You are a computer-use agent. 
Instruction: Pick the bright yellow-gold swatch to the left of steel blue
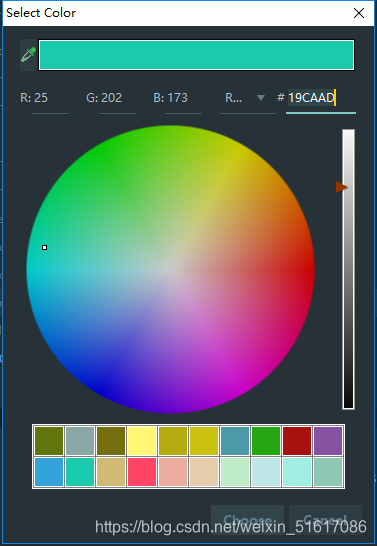coord(204,441)
